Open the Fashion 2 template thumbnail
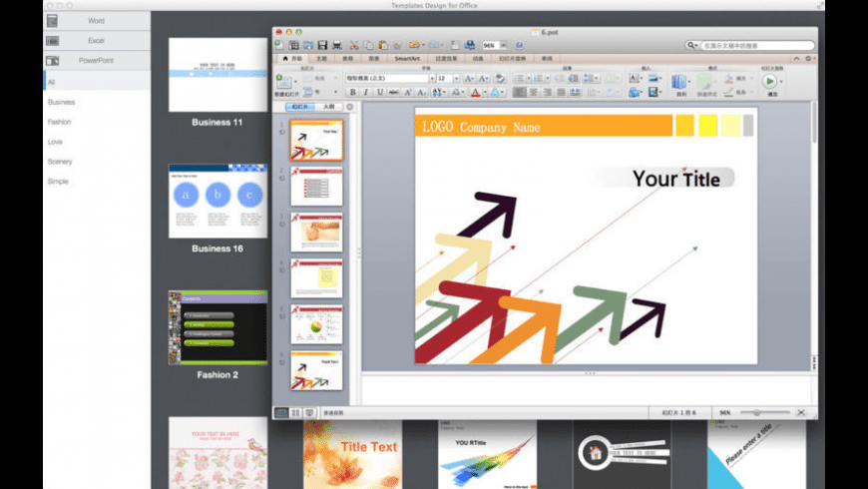Viewport: 868px width, 489px height. (217, 328)
